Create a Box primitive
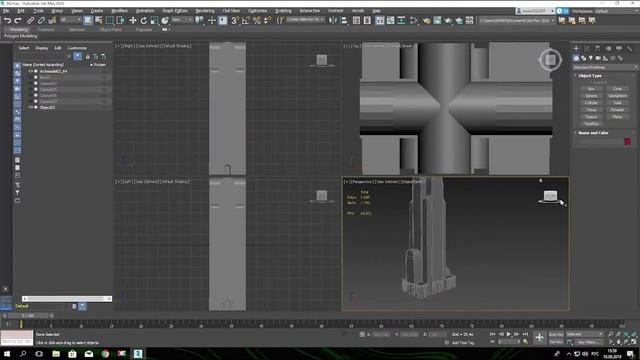 click(x=591, y=89)
